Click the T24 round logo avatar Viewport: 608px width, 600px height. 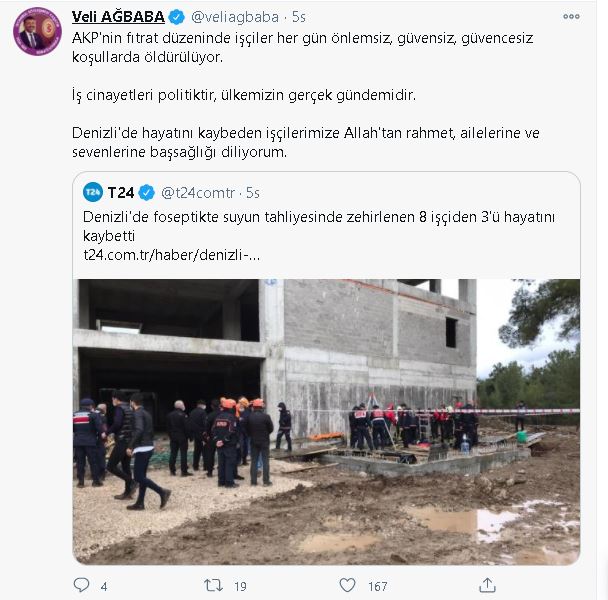click(93, 192)
